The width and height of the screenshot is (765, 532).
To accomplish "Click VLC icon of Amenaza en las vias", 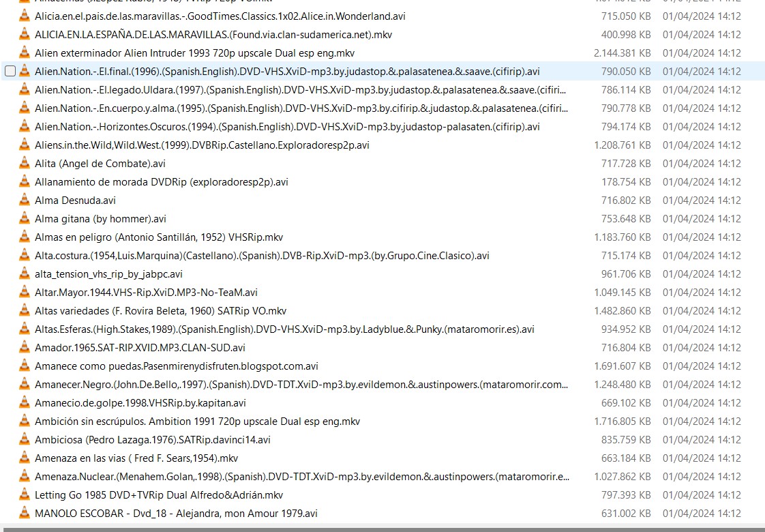I will [24, 458].
